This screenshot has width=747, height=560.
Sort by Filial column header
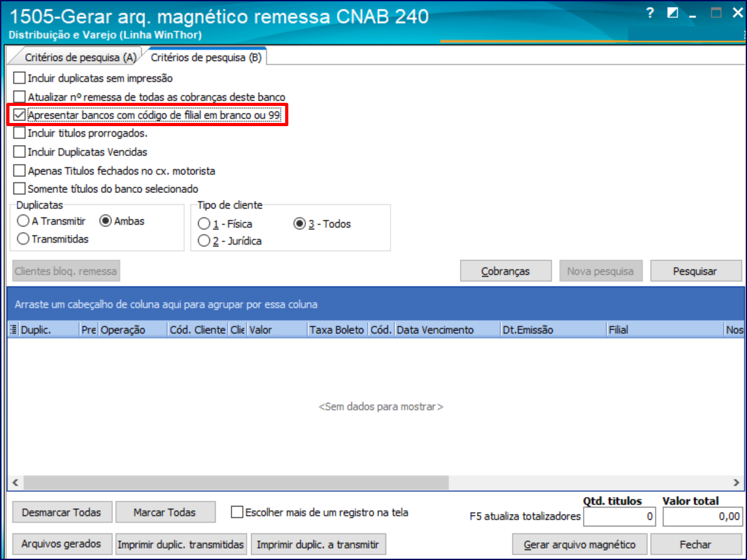665,330
